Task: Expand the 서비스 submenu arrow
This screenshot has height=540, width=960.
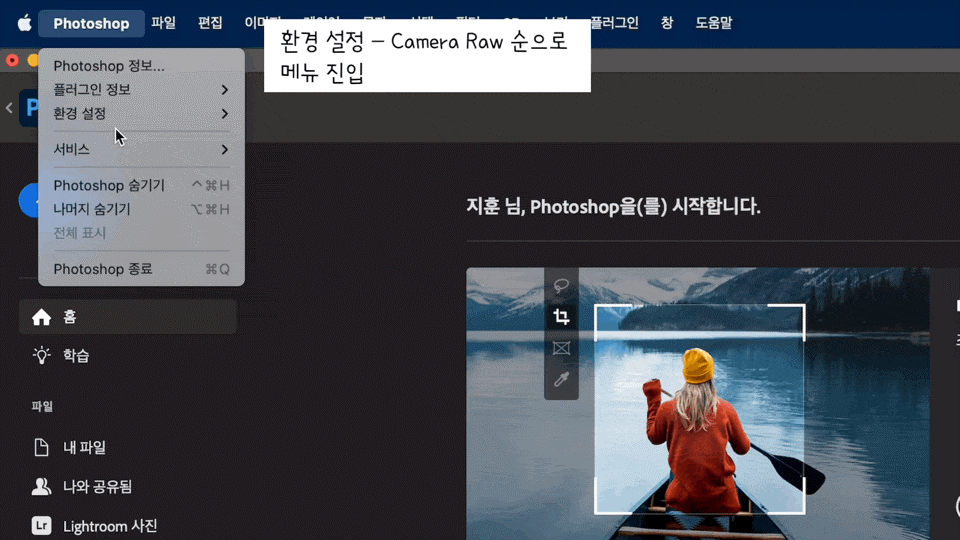Action: (225, 149)
